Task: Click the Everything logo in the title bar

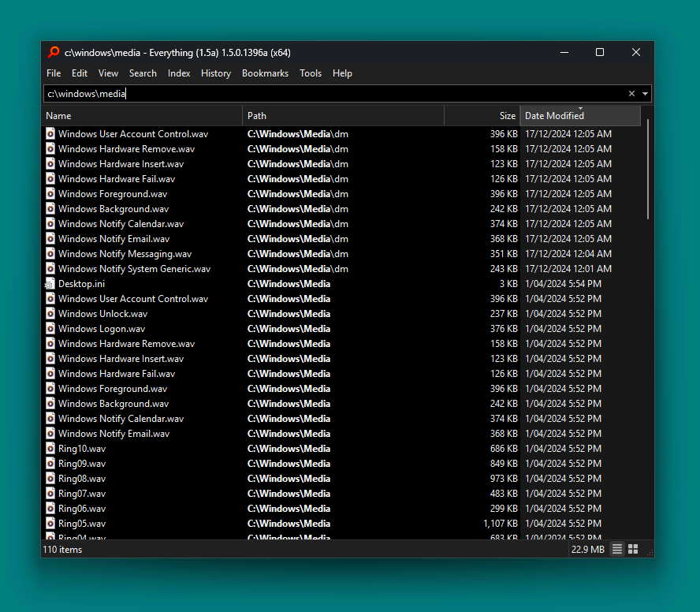Action: click(x=53, y=52)
